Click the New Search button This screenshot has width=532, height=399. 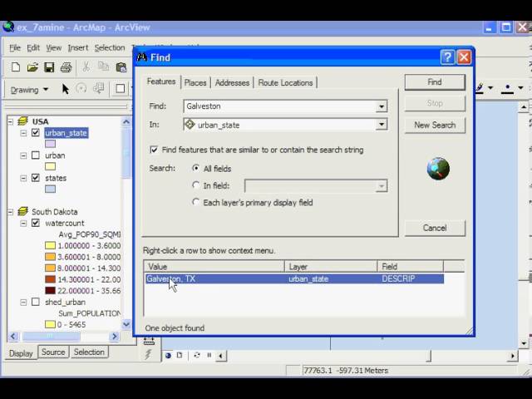pos(435,125)
